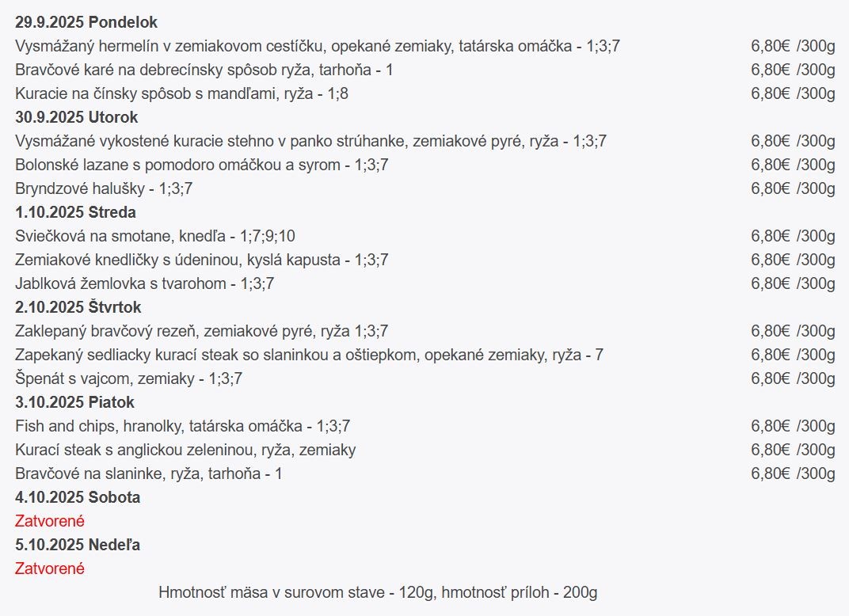Click the 2.10.2025 Štvrtok heading

pyautogui.click(x=78, y=307)
